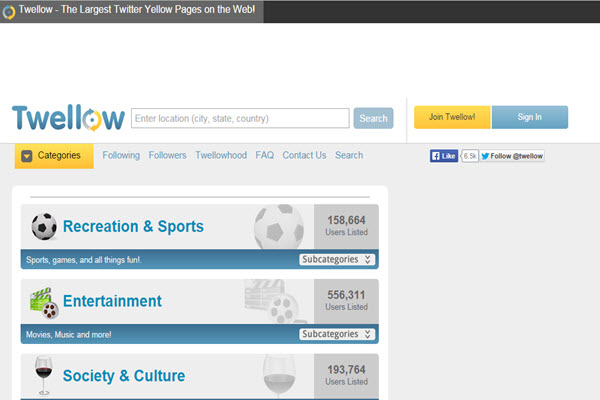Open the FAQ page

click(264, 155)
